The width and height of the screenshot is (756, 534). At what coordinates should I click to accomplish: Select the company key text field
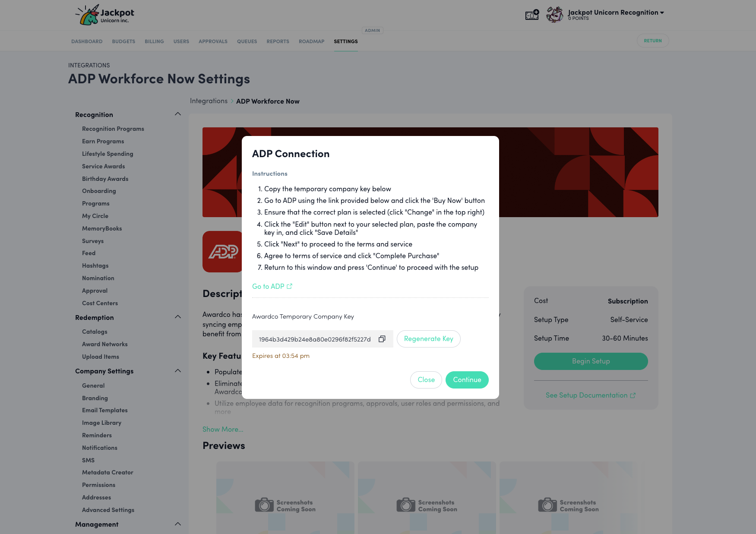(x=315, y=339)
